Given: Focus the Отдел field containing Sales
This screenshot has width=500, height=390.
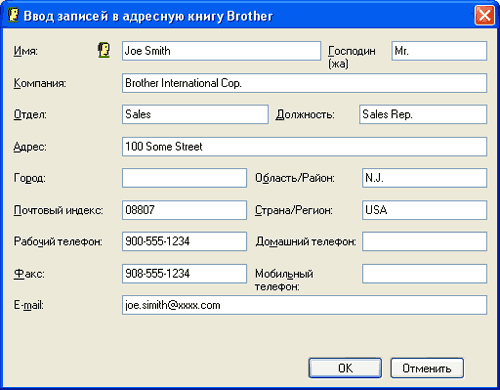Looking at the screenshot, I should 195,114.
